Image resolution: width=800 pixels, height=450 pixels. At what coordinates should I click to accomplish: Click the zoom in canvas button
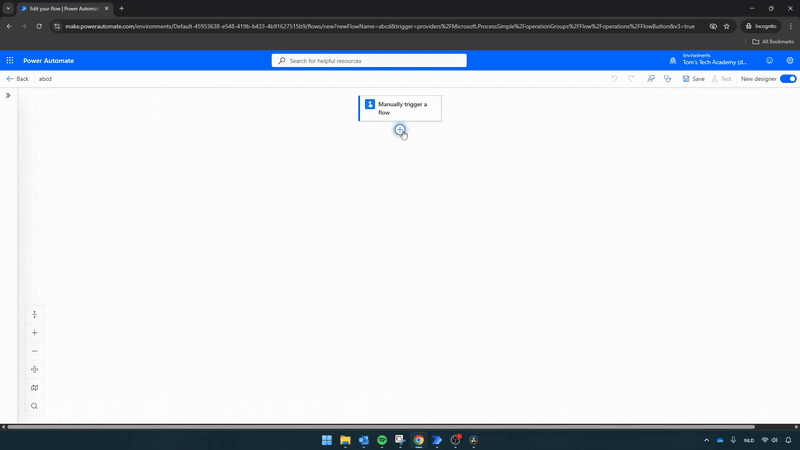pos(34,333)
